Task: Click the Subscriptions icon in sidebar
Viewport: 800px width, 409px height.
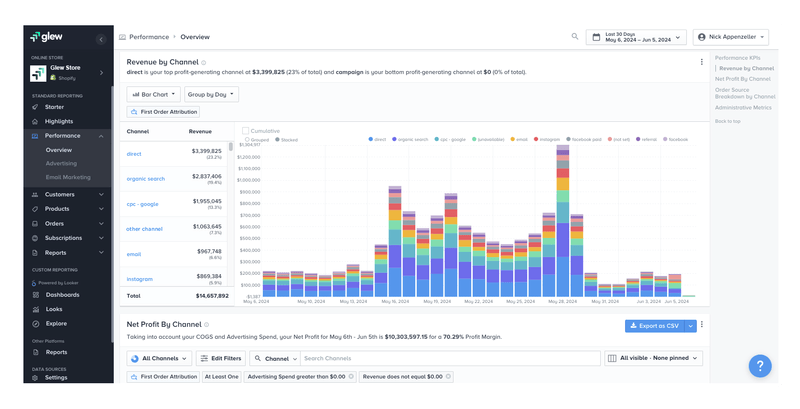Action: [35, 238]
